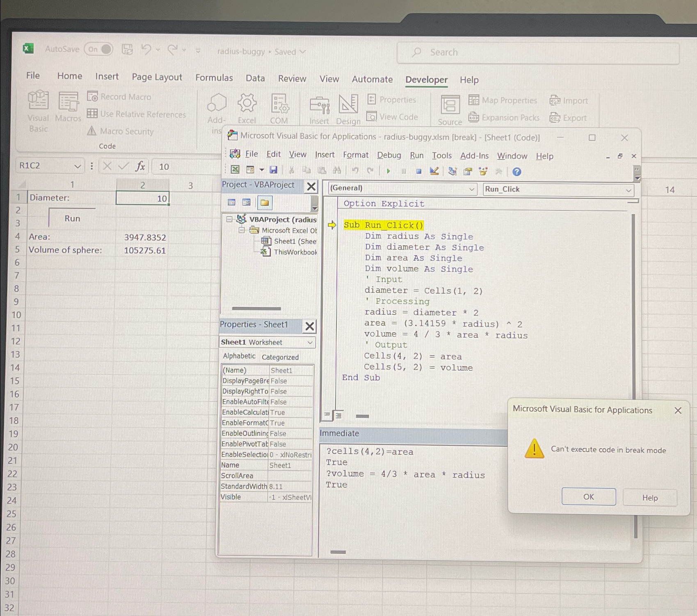
Task: Click View Object icon in Project panel
Action: pos(247,202)
